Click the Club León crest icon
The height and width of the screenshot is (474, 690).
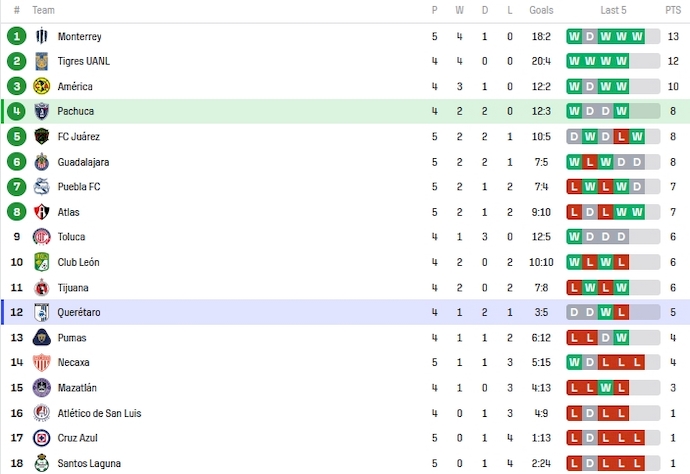(42, 262)
